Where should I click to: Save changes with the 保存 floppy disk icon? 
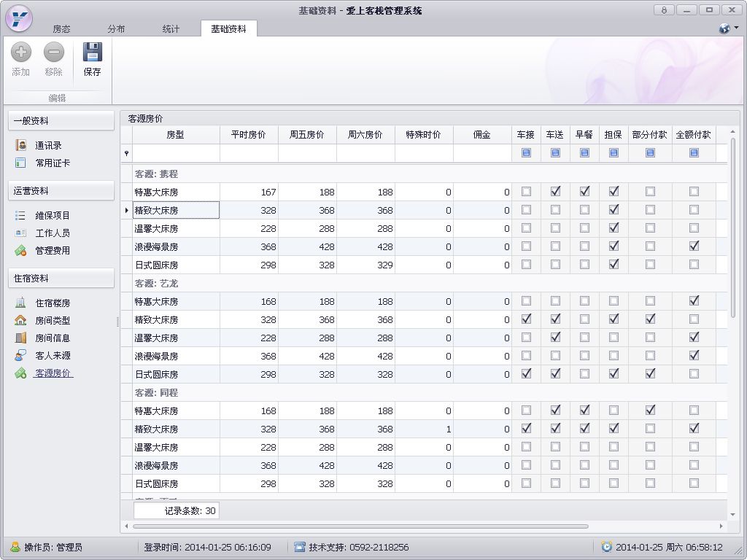tap(93, 52)
